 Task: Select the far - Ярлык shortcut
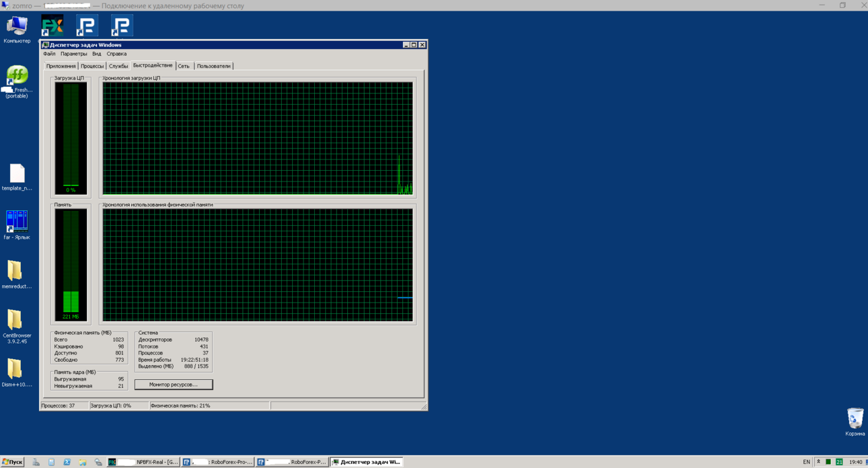tap(17, 225)
